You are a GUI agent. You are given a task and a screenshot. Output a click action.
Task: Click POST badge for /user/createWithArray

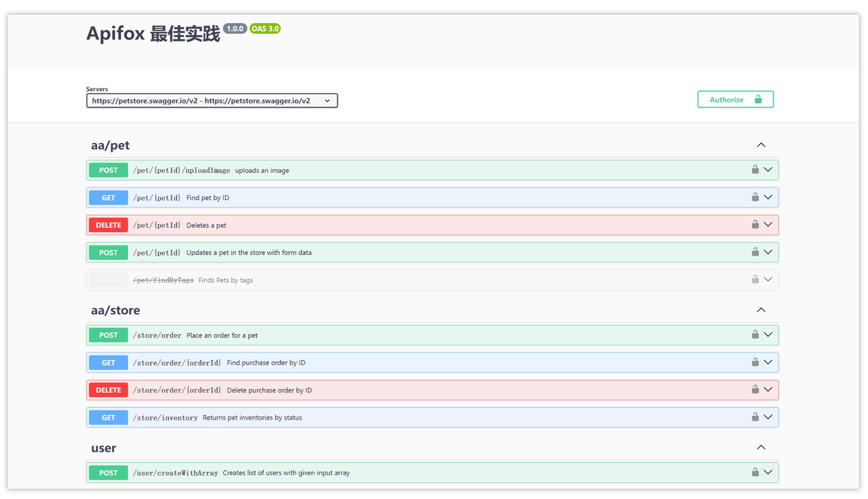(108, 473)
